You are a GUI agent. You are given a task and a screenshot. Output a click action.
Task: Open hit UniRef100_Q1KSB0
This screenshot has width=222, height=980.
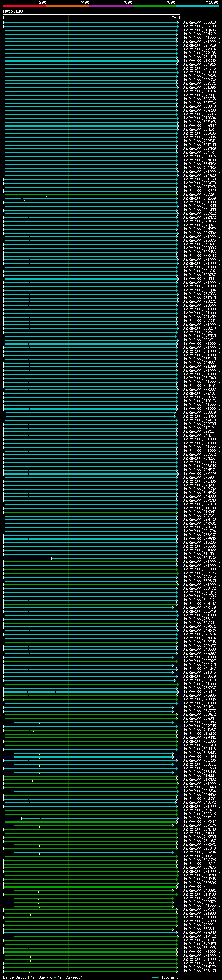click(199, 60)
